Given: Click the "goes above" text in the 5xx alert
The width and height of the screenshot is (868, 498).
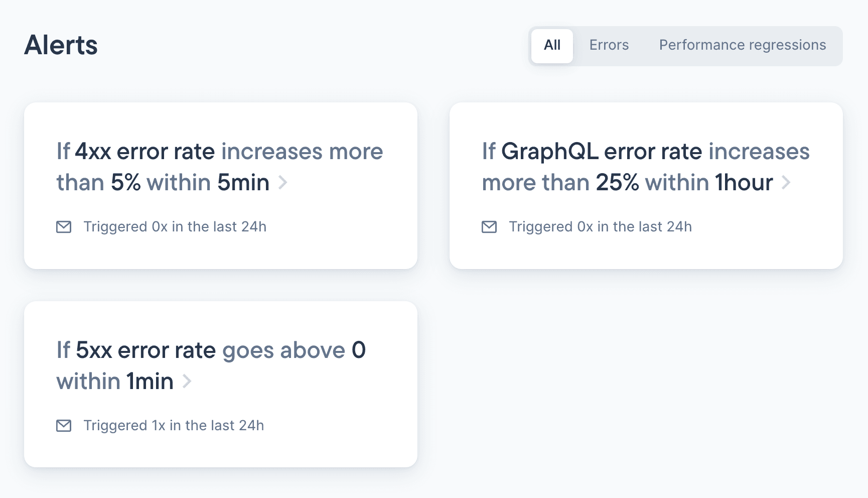Looking at the screenshot, I should tap(283, 350).
